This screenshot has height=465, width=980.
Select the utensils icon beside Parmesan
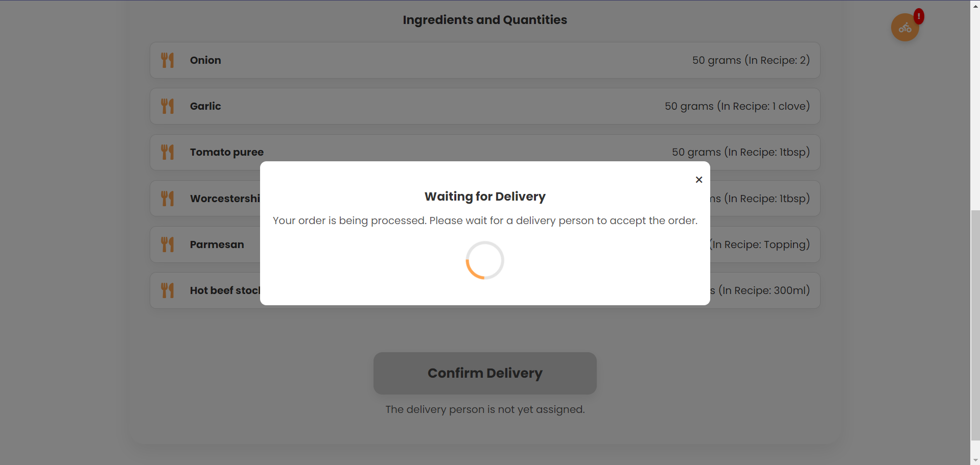pos(168,244)
